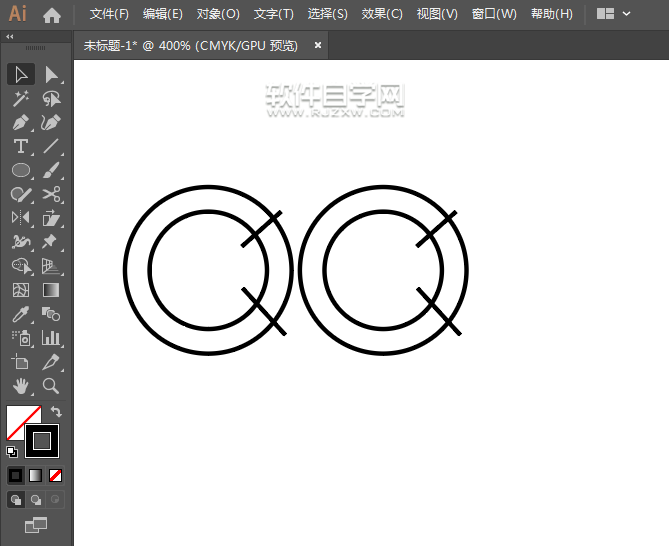Select the Scissors tool
The width and height of the screenshot is (669, 546).
(51, 194)
